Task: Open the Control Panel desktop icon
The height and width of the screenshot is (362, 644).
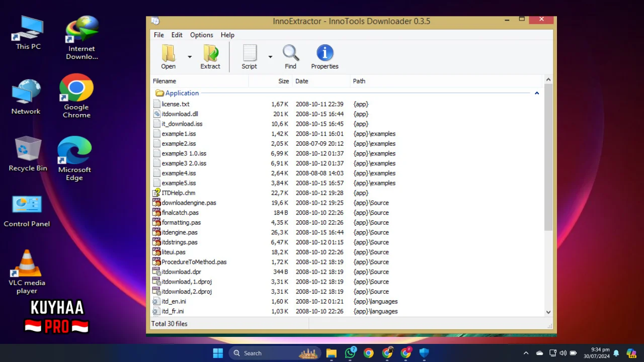Action: pyautogui.click(x=27, y=211)
